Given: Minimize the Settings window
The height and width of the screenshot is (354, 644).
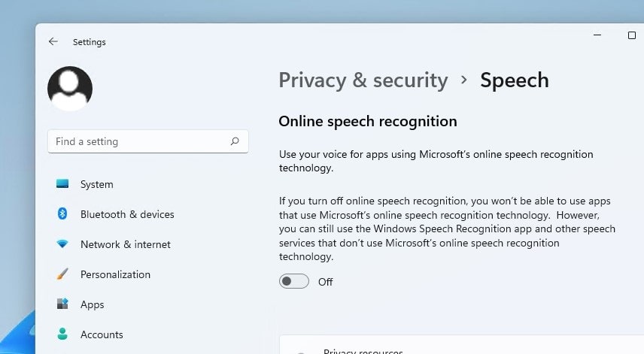Looking at the screenshot, I should click(597, 35).
